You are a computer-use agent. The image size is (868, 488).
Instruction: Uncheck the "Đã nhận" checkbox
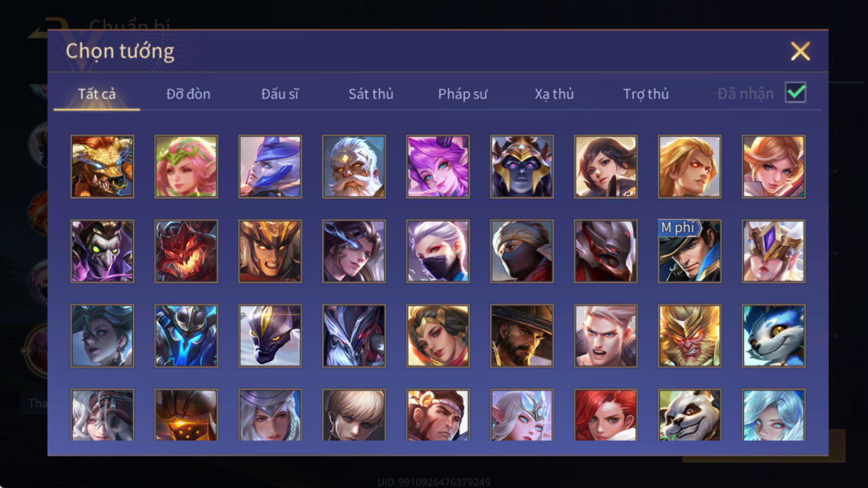tap(795, 93)
